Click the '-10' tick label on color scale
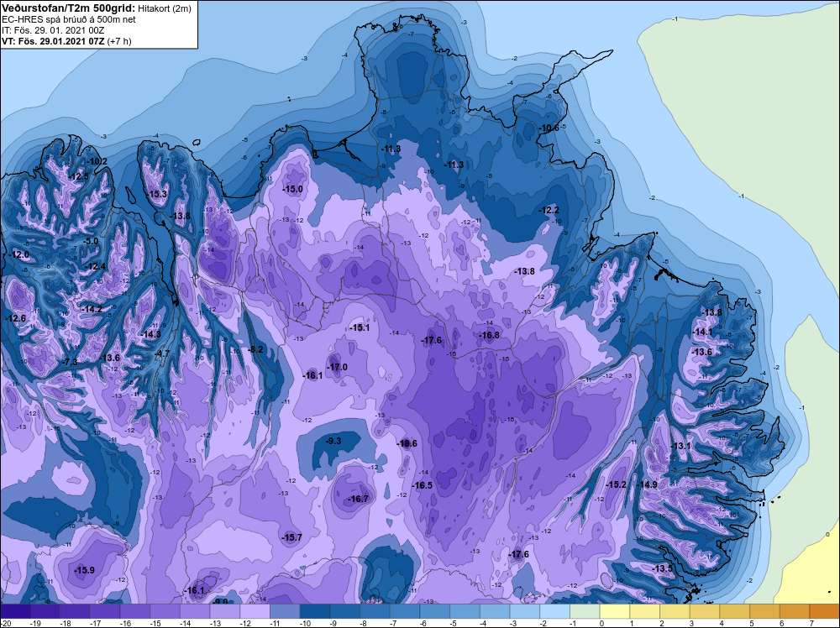This screenshot has height=628, width=840. [x=306, y=624]
